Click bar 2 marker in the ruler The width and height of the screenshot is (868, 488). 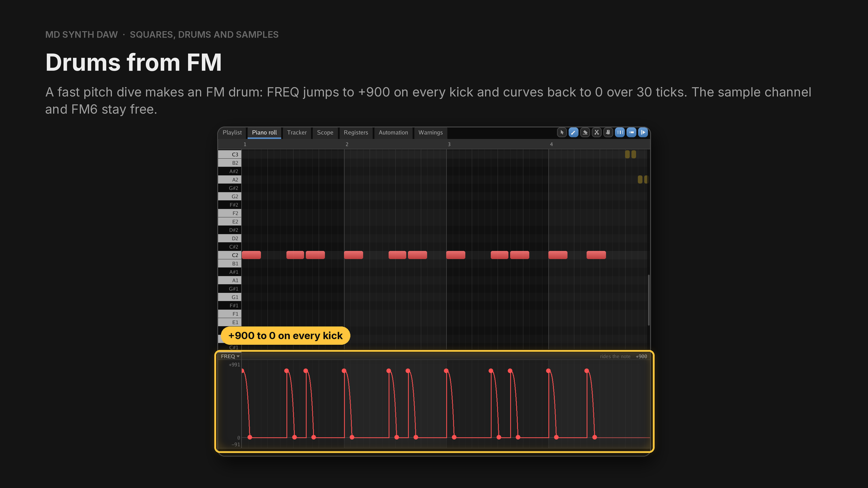[x=347, y=144]
